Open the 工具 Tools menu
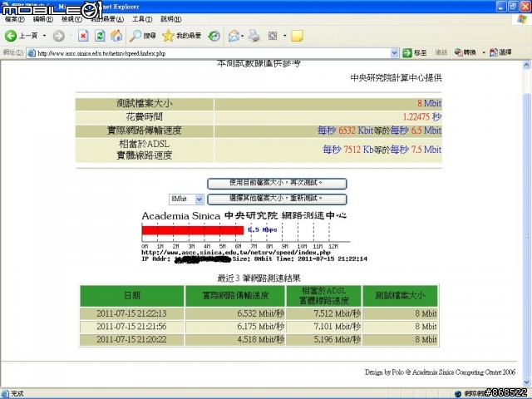 click(x=142, y=19)
